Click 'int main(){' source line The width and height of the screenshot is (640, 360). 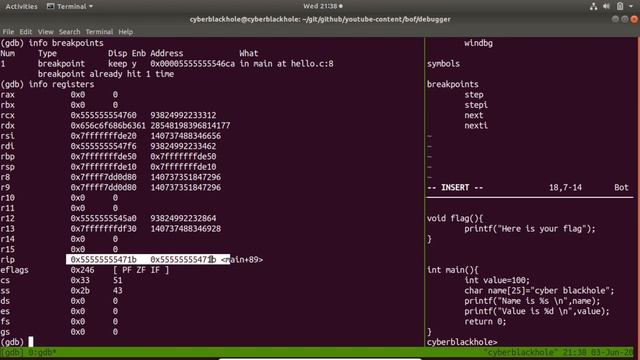pyautogui.click(x=453, y=270)
